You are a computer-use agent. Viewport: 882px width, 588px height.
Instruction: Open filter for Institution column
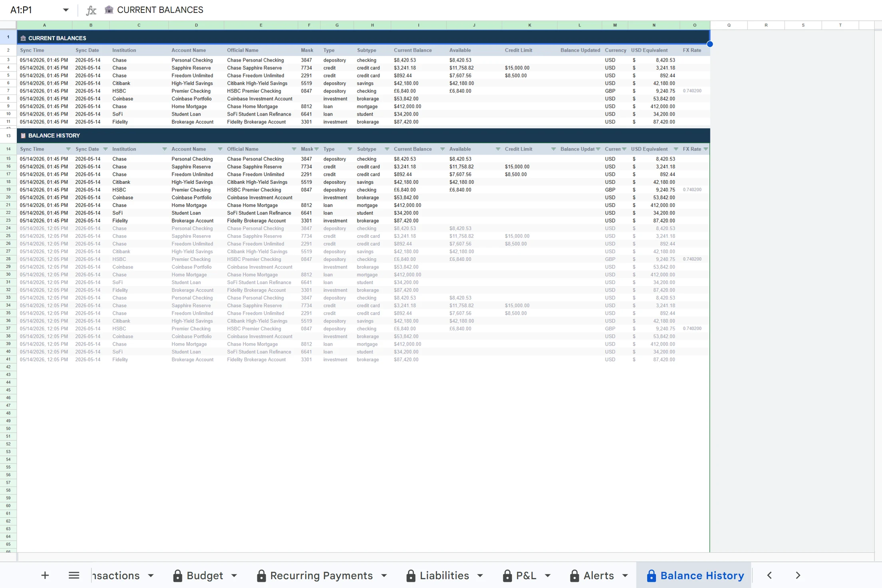pos(165,149)
